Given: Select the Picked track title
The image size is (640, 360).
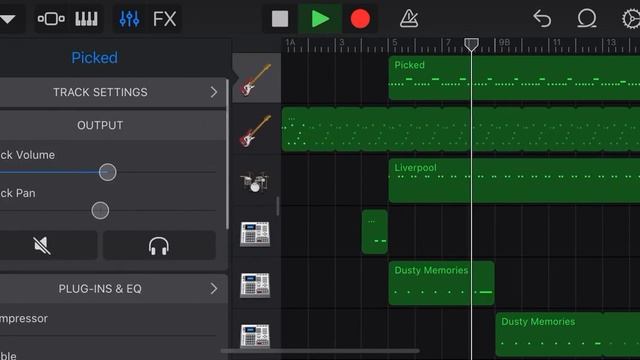Looking at the screenshot, I should pyautogui.click(x=94, y=58).
